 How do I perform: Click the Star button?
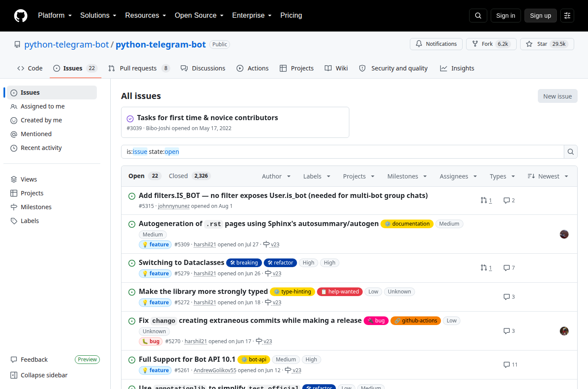(x=547, y=44)
